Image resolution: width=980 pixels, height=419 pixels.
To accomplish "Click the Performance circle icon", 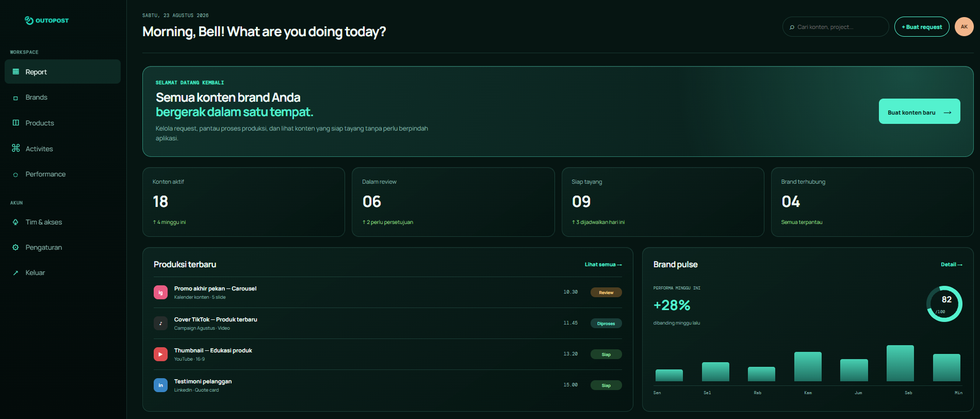I will coord(16,175).
